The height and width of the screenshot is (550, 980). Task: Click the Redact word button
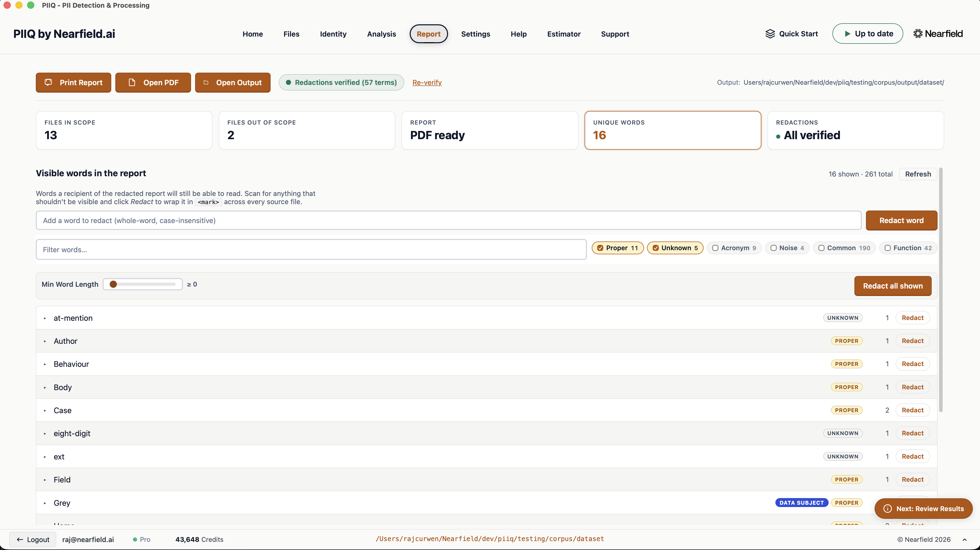point(901,220)
